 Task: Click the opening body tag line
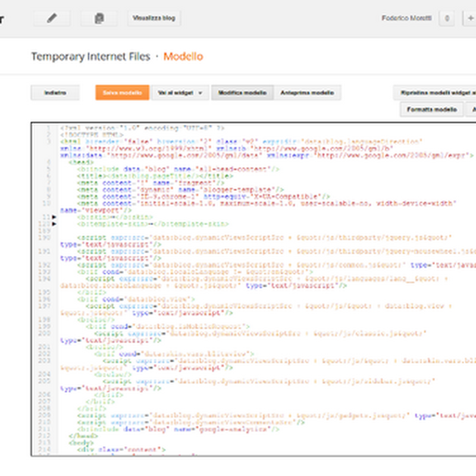point(81,443)
